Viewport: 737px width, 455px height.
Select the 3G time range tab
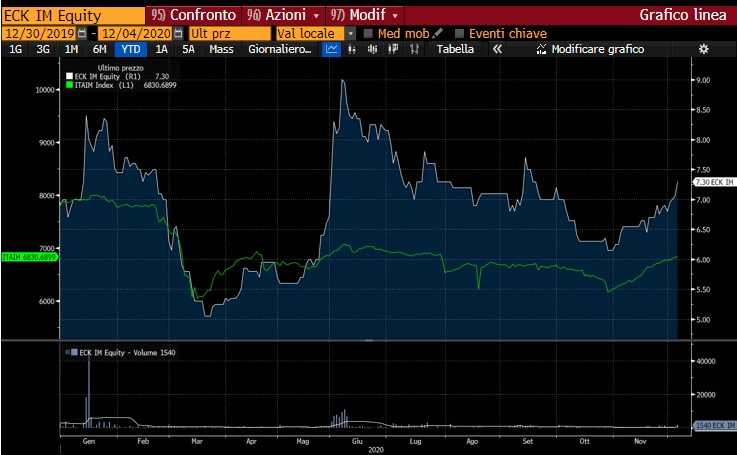[43, 49]
